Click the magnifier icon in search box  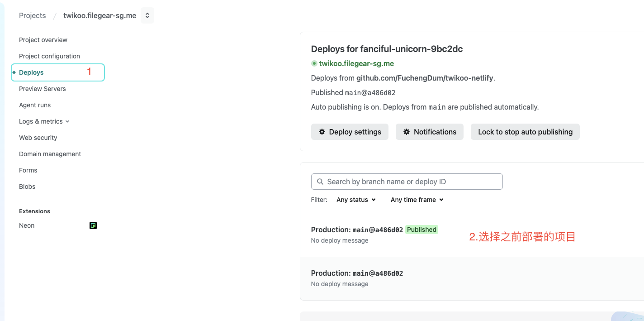point(320,182)
